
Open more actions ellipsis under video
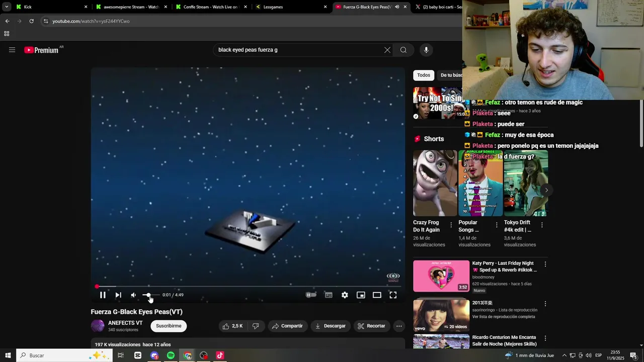(399, 326)
